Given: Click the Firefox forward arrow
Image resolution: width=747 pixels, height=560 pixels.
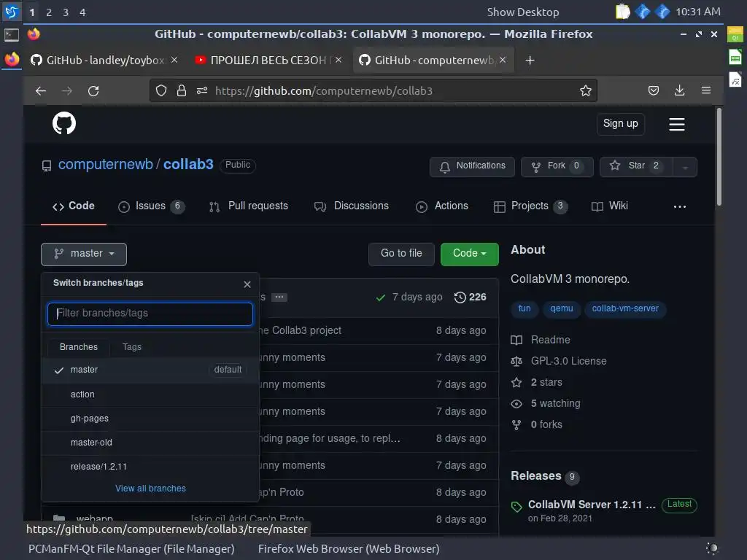Looking at the screenshot, I should coord(66,90).
